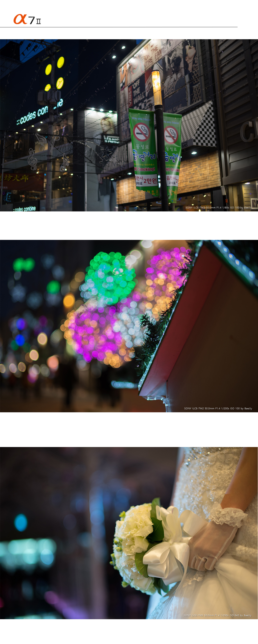
Task: Click the VANS store sign
Action: pos(111,139)
